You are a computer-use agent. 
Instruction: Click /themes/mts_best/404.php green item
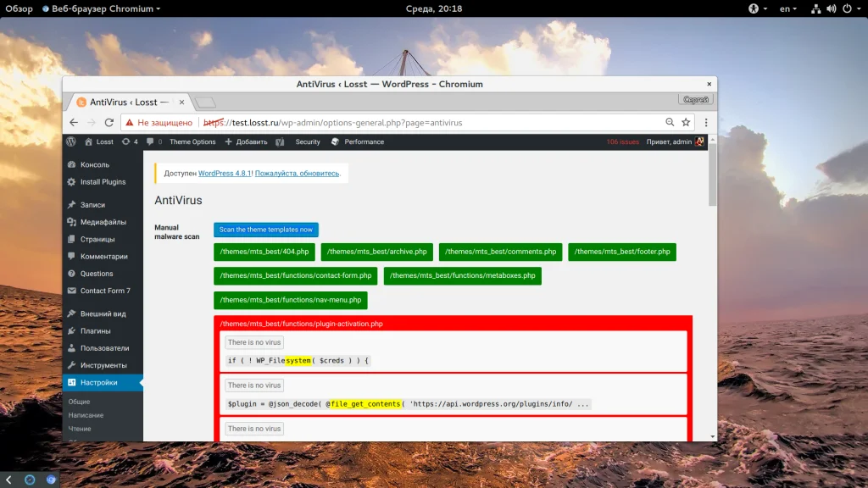click(264, 252)
